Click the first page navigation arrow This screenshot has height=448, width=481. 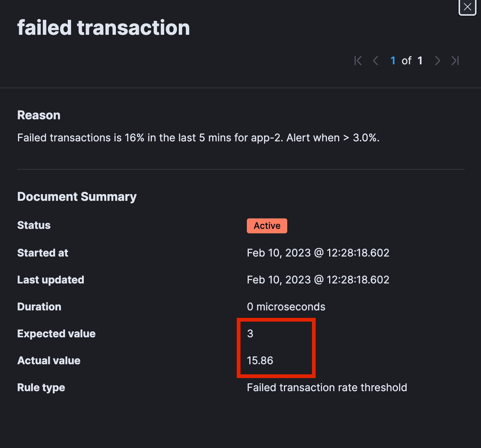tap(358, 60)
